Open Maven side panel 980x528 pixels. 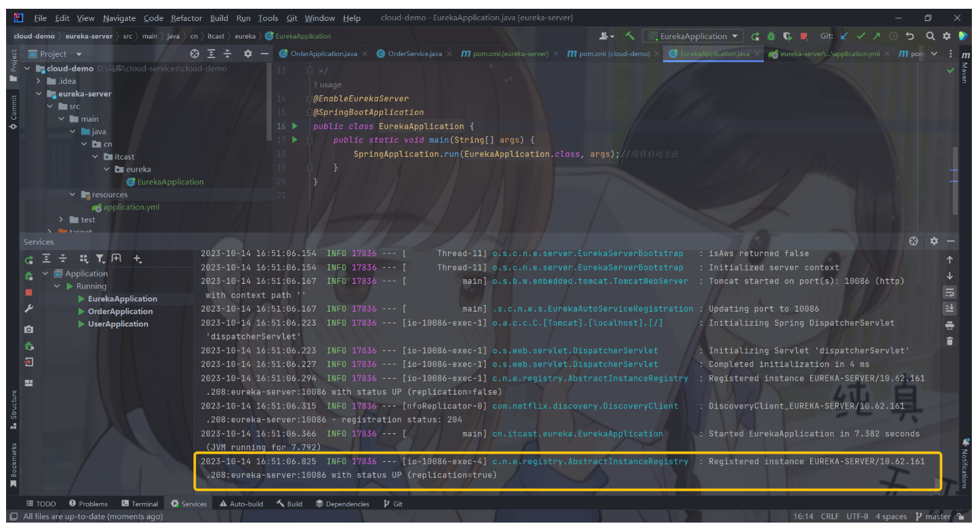click(965, 68)
